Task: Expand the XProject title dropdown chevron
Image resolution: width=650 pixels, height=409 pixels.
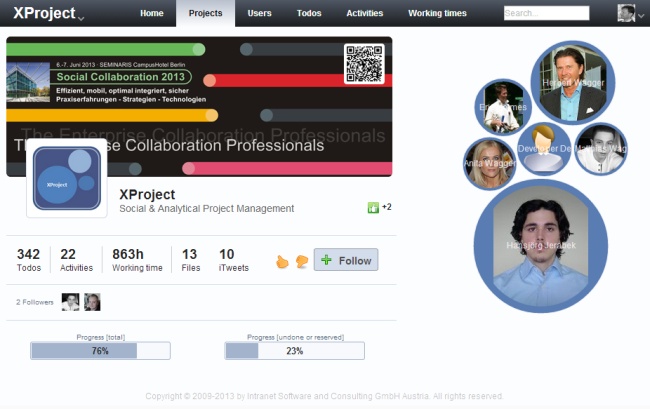Action: pos(81,18)
